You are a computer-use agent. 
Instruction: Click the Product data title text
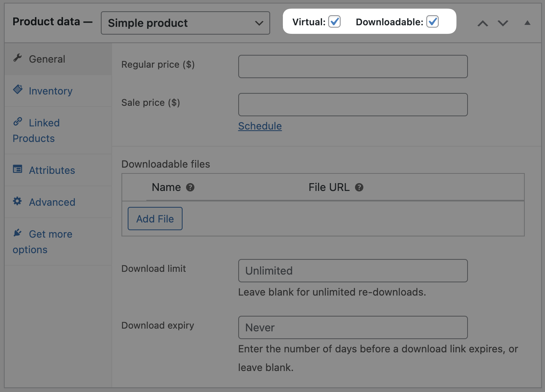tap(46, 22)
